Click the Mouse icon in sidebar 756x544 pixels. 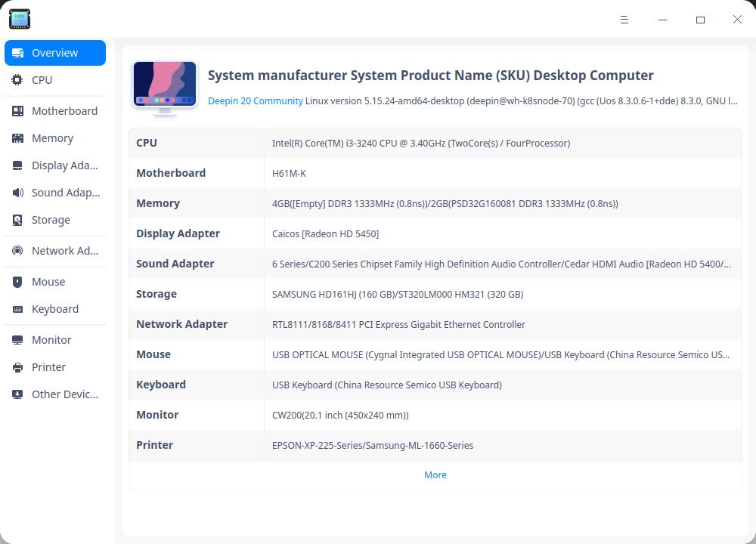click(17, 282)
